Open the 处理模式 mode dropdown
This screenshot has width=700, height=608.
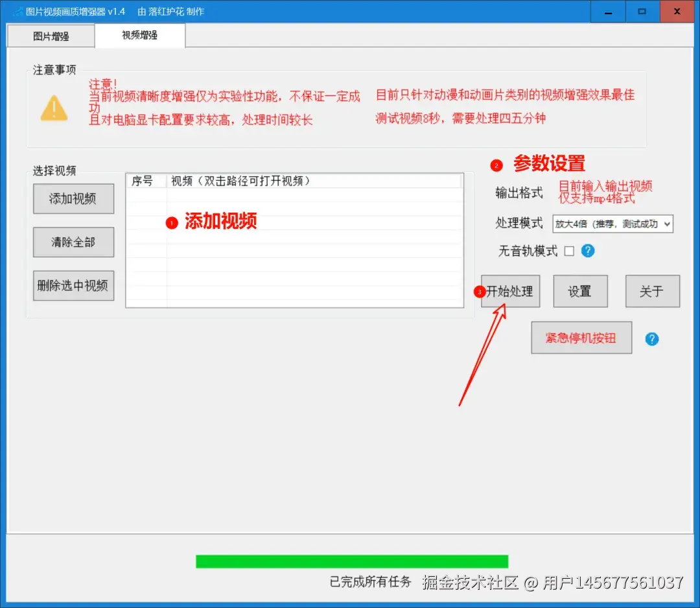coord(612,224)
